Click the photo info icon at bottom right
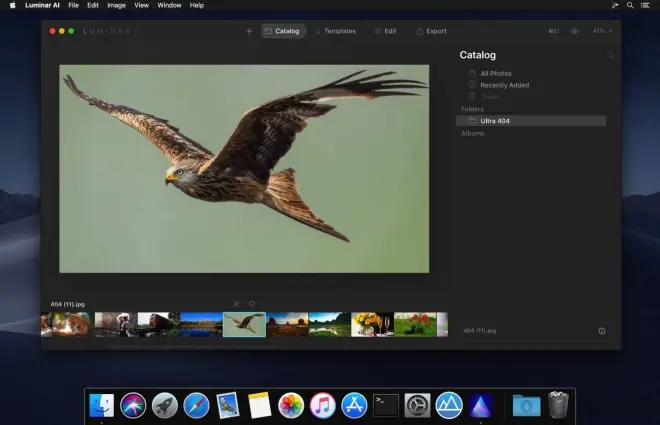This screenshot has width=660, height=425. pos(602,331)
